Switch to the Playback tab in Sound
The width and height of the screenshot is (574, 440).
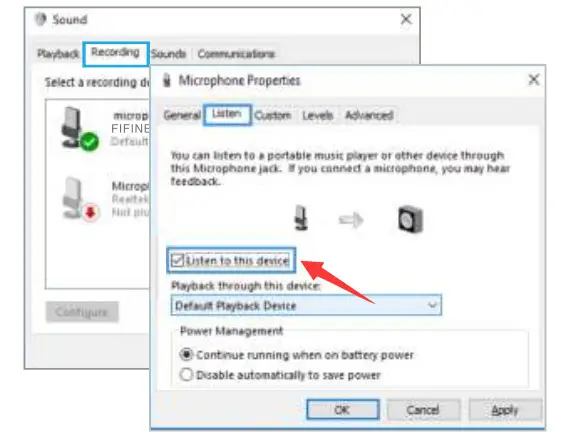pos(58,54)
